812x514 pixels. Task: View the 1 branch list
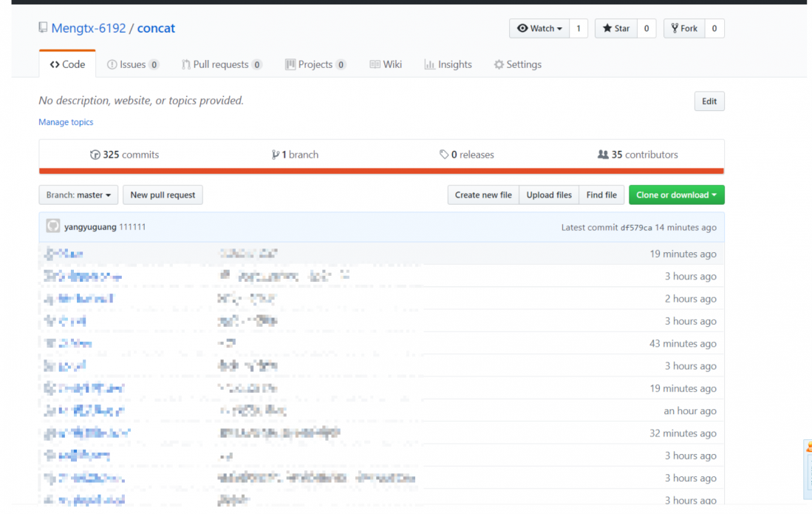pyautogui.click(x=296, y=155)
